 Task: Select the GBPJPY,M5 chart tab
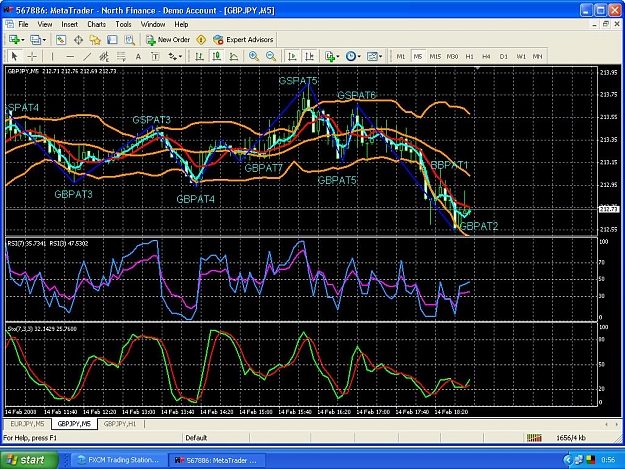(74, 424)
